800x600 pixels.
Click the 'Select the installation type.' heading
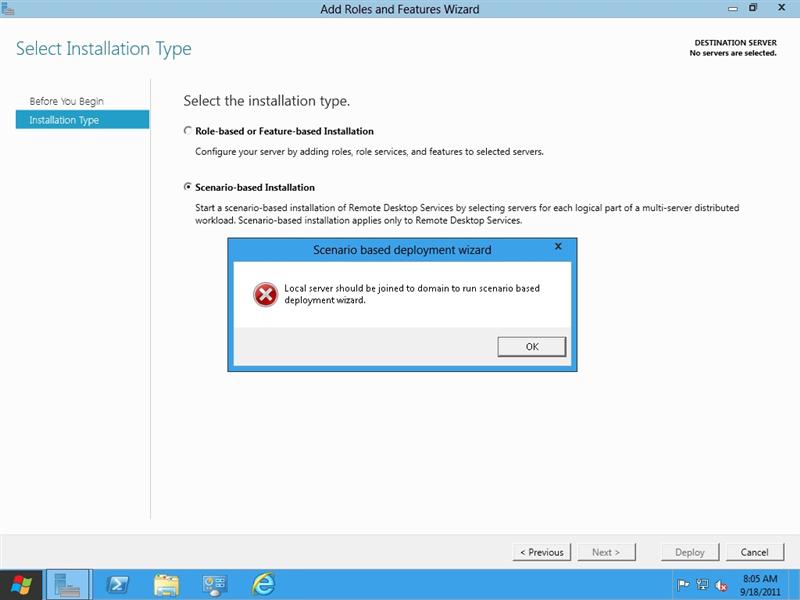[x=266, y=101]
